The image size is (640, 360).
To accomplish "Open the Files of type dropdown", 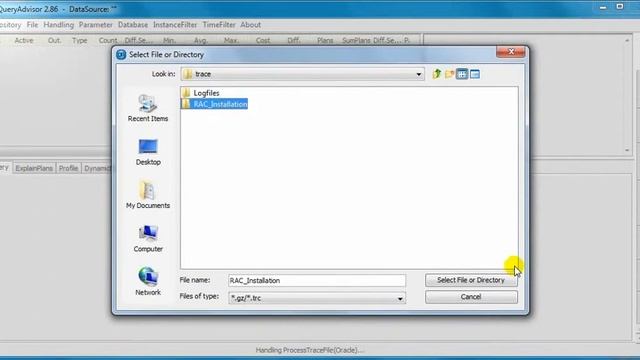I will coord(400,298).
